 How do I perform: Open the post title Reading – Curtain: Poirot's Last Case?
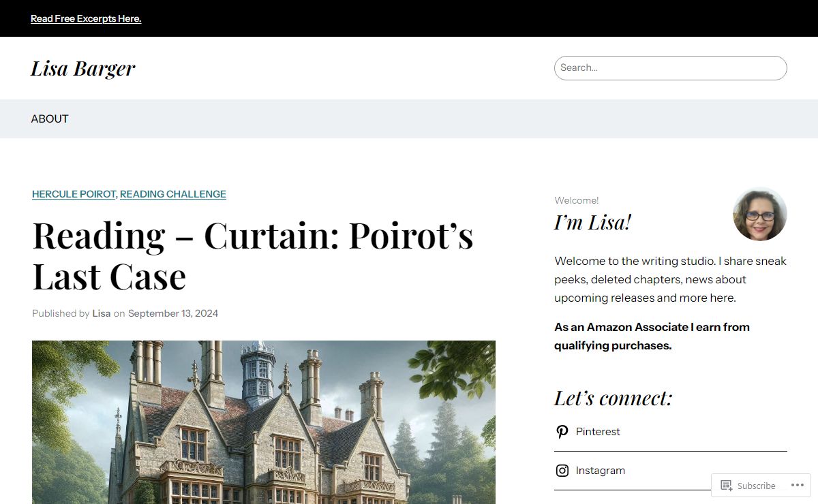tap(253, 255)
